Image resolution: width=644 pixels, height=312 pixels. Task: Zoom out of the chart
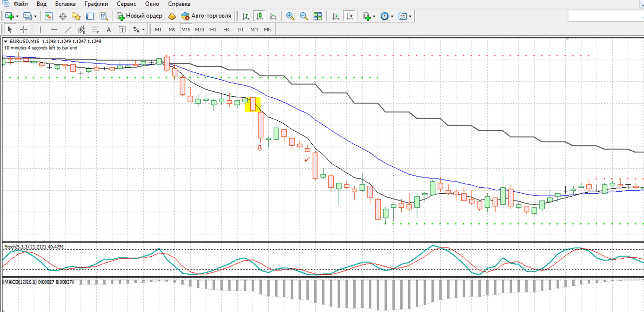[x=304, y=16]
